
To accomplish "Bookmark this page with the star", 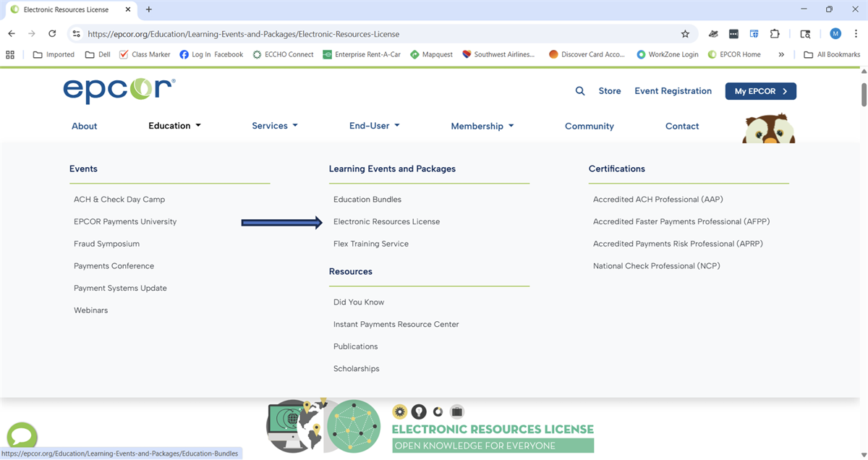I will pyautogui.click(x=685, y=34).
